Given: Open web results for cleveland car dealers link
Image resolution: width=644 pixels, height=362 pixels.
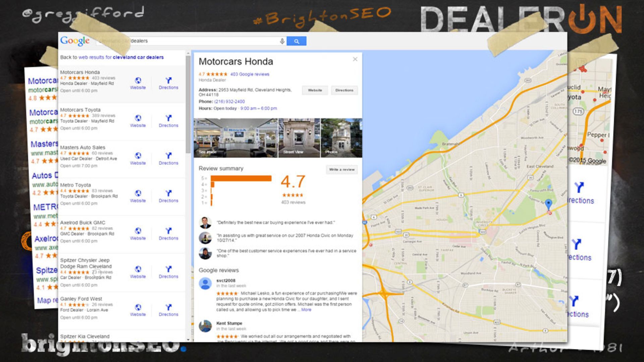Looking at the screenshot, I should pos(121,57).
